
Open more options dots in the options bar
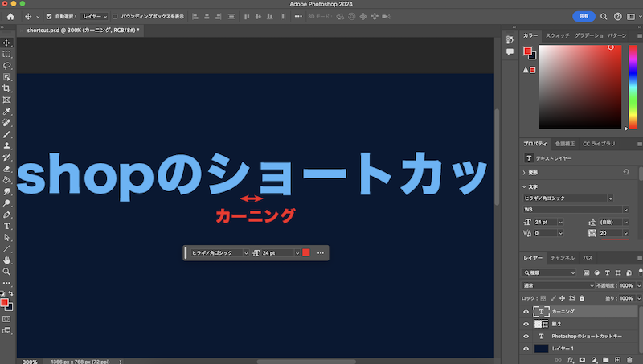coord(298,16)
